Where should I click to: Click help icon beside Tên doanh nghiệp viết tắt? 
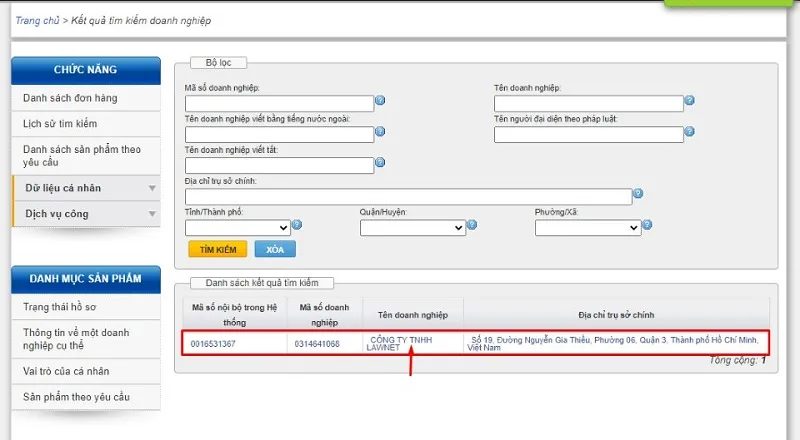pos(380,163)
